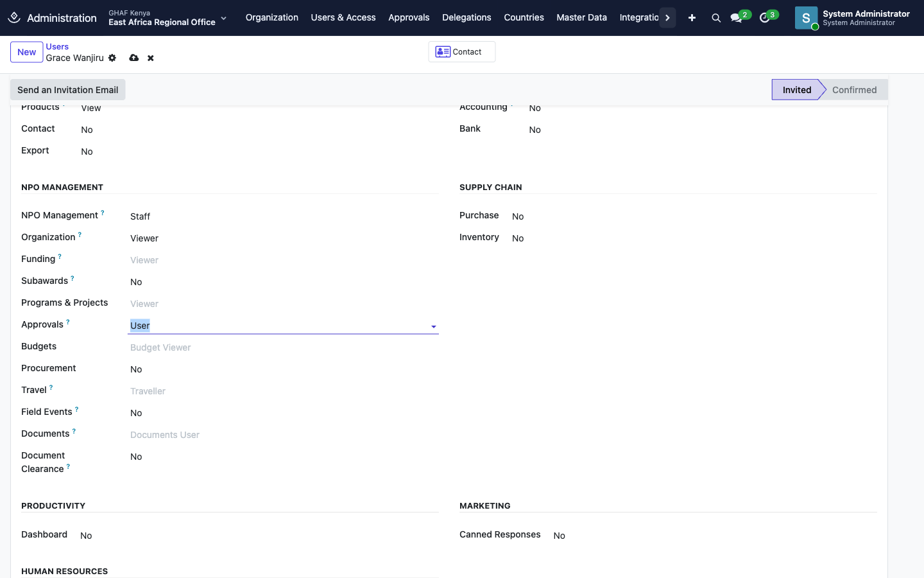Open the Dashboard access dropdown

click(x=258, y=536)
